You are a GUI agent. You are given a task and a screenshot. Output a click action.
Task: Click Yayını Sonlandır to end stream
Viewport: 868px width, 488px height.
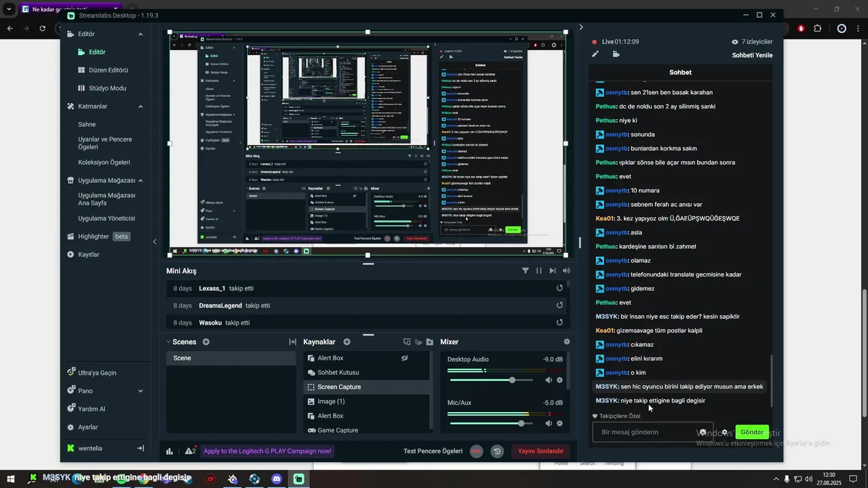(x=540, y=451)
